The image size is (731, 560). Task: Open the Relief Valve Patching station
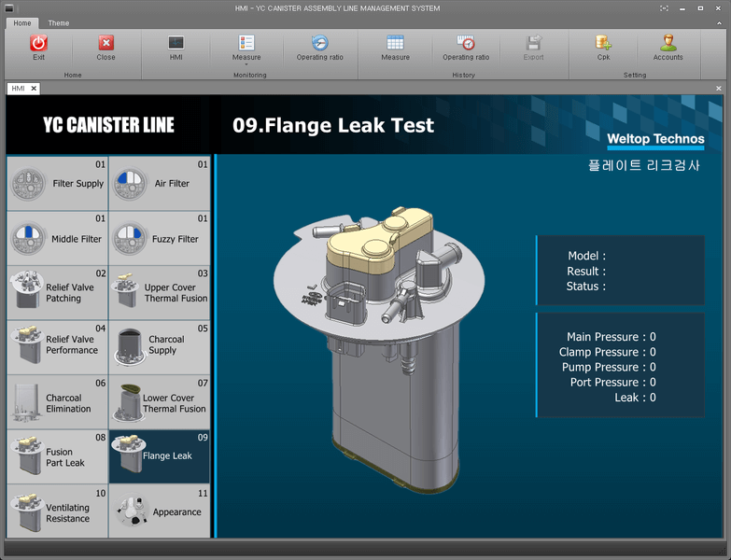point(57,293)
